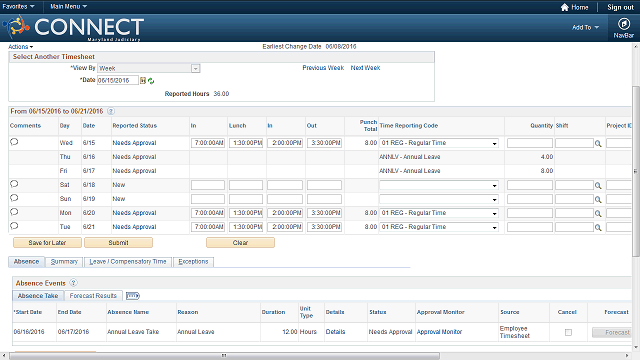
Task: Add comment for Wed 6/15 row
Action: click(14, 142)
